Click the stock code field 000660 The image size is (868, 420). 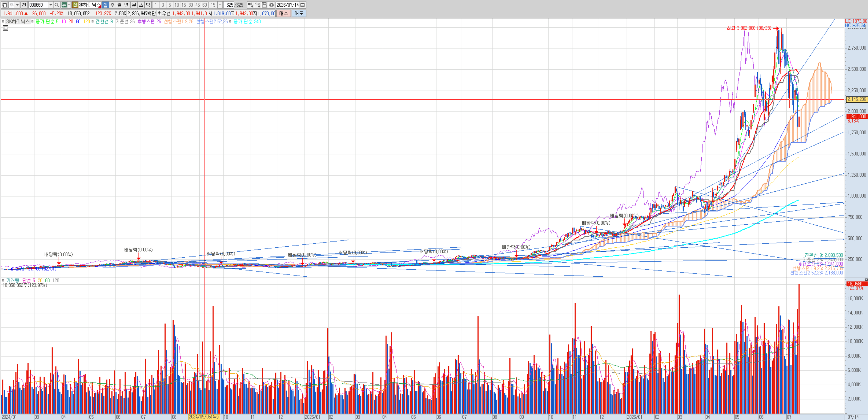[38, 5]
